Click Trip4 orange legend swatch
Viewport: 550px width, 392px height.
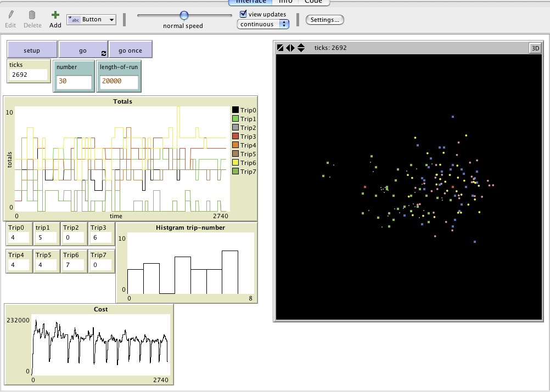coord(235,145)
